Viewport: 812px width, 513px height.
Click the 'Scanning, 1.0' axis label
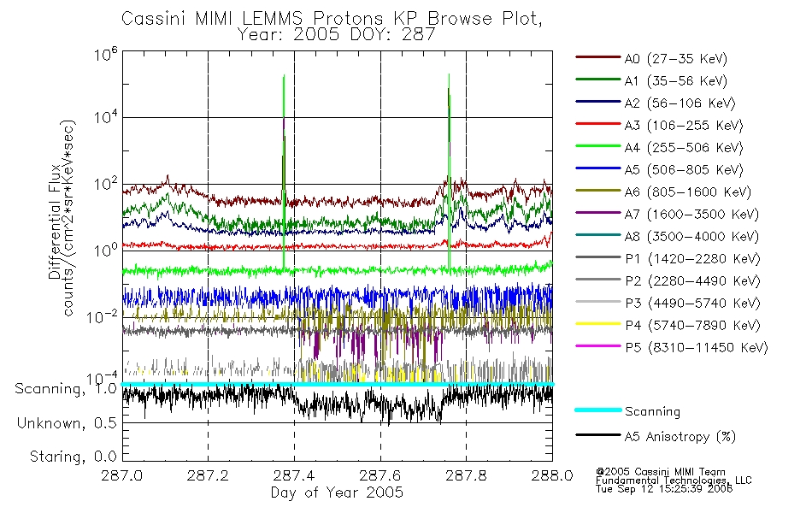point(66,389)
